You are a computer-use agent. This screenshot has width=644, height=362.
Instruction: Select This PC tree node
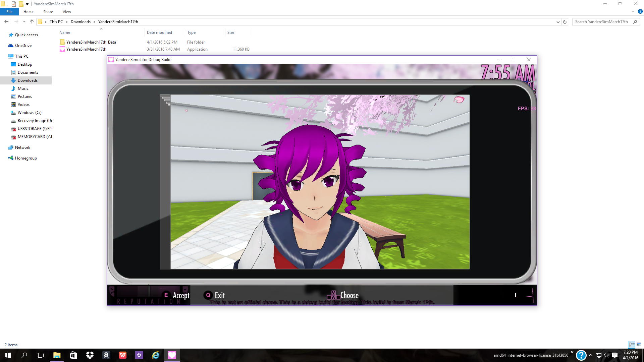pos(21,56)
